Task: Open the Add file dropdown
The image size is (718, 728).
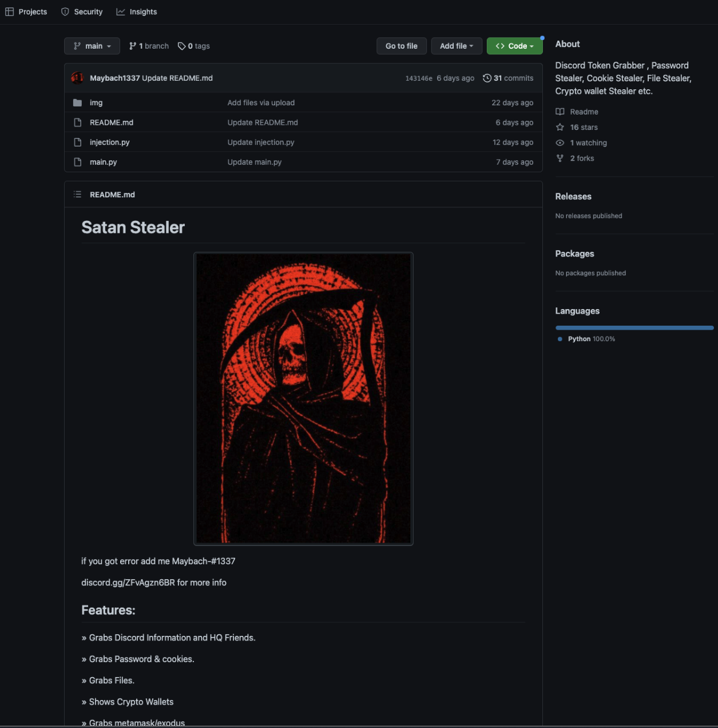Action: (x=456, y=46)
